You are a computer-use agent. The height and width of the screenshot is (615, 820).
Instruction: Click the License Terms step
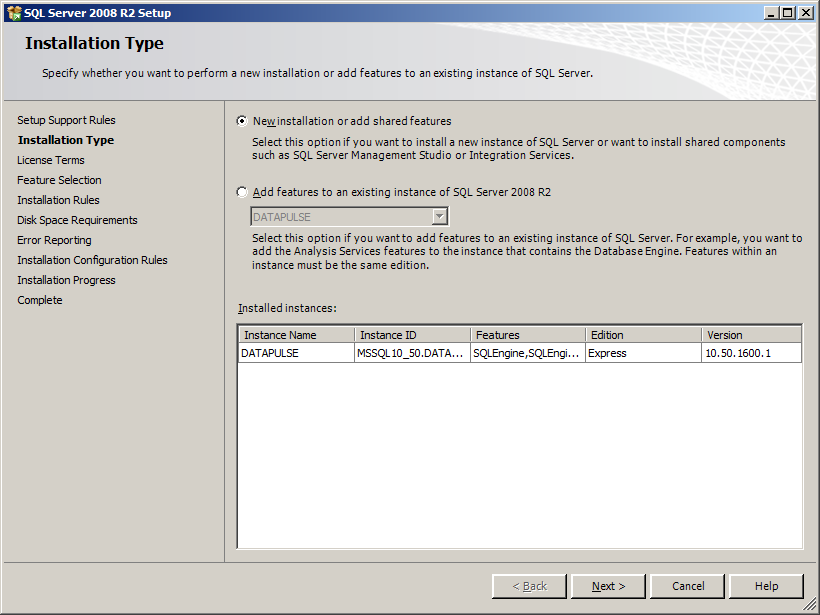[x=51, y=160]
